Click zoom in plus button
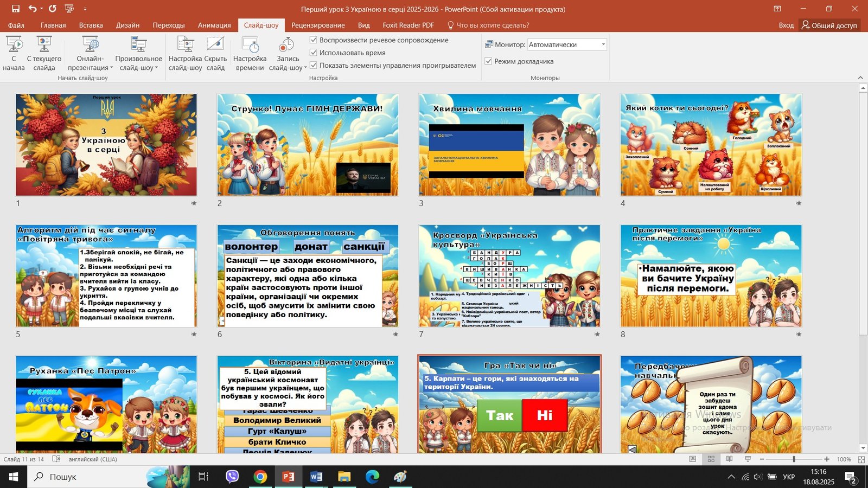Image resolution: width=868 pixels, height=488 pixels. (827, 459)
